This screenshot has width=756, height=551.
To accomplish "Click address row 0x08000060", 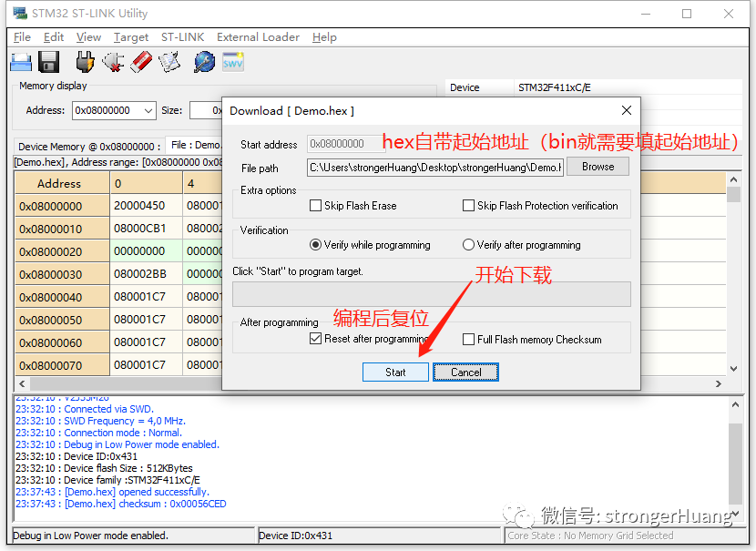I will coord(62,342).
